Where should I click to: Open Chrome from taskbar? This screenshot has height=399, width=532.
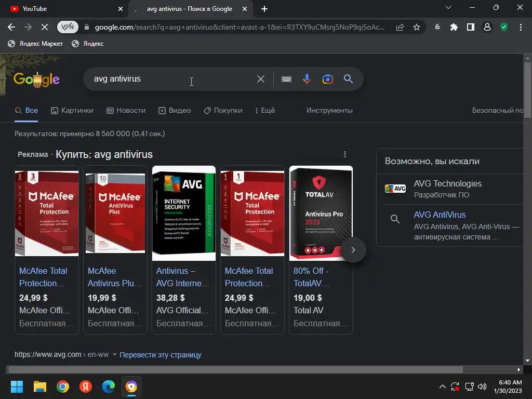coord(63,387)
